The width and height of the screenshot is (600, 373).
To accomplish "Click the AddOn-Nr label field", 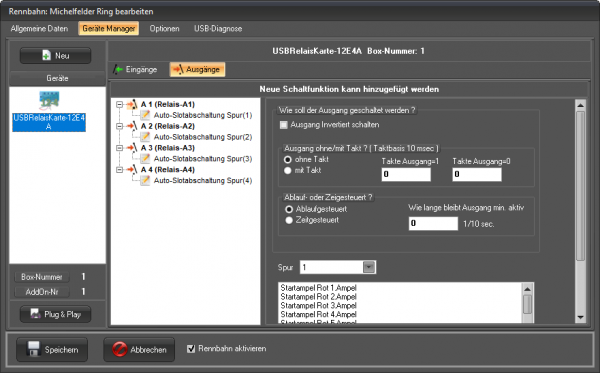I will (x=42, y=292).
